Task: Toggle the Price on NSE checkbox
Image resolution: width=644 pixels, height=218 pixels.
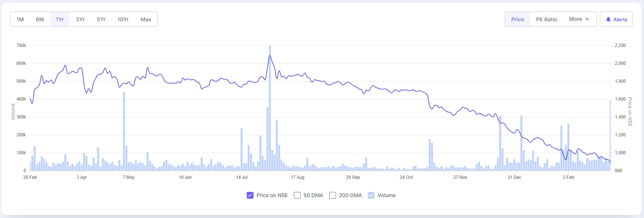Action: 250,195
